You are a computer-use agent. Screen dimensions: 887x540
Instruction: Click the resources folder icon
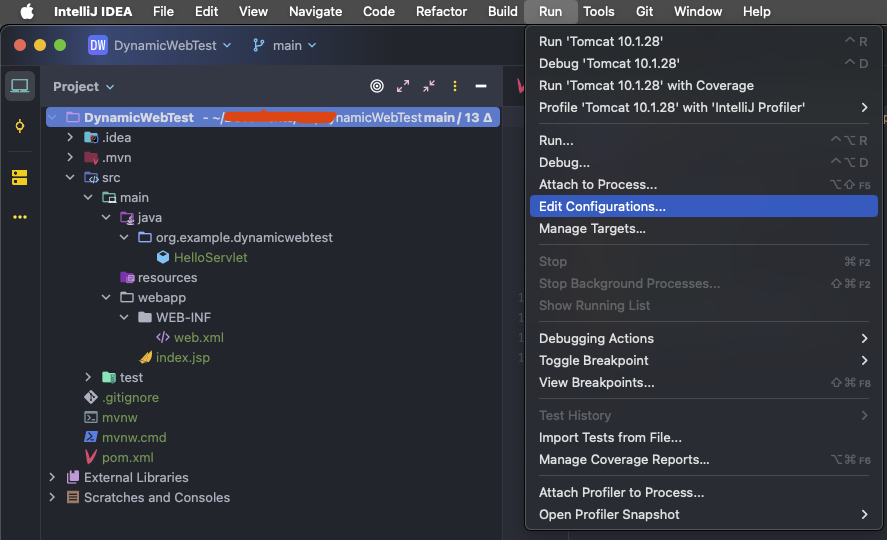127,278
